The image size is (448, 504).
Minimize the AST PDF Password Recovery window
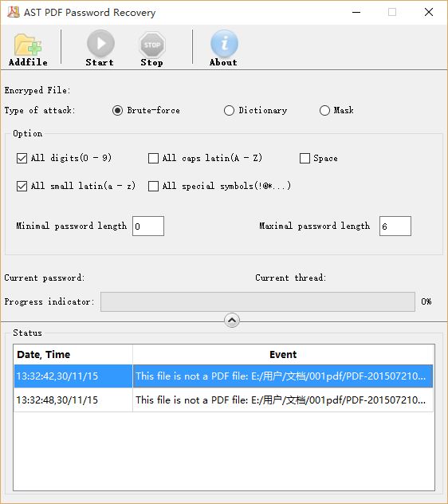point(356,12)
